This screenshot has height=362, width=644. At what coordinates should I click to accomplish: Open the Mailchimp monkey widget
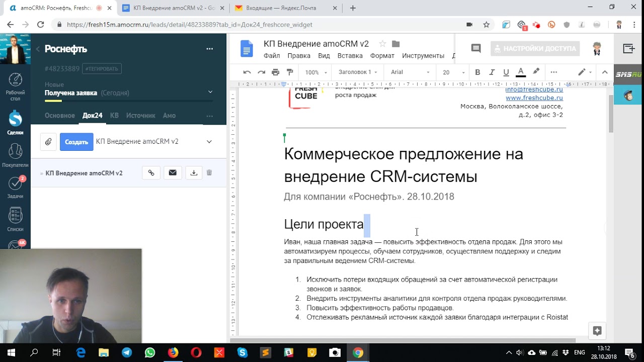pyautogui.click(x=628, y=96)
